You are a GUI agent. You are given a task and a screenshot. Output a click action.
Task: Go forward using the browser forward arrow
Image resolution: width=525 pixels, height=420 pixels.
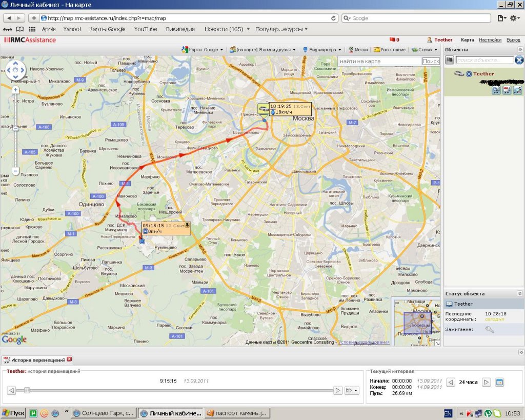tap(19, 18)
